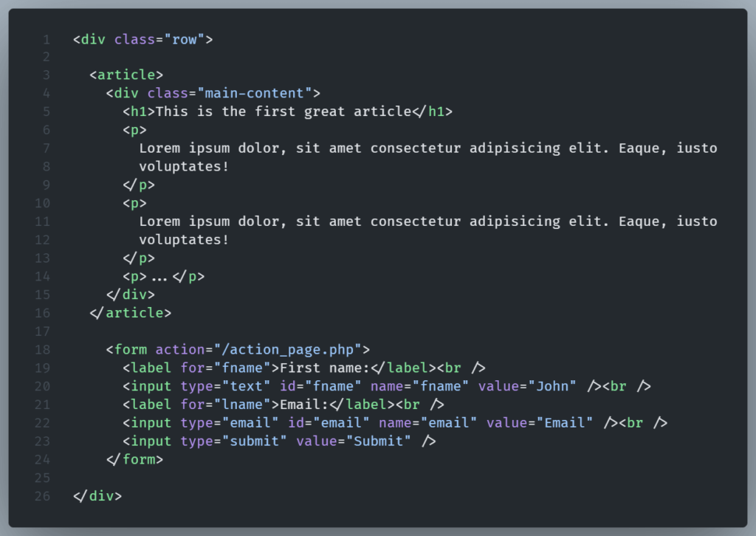The image size is (756, 536).
Task: Click the closing article tag
Action: pyautogui.click(x=131, y=313)
